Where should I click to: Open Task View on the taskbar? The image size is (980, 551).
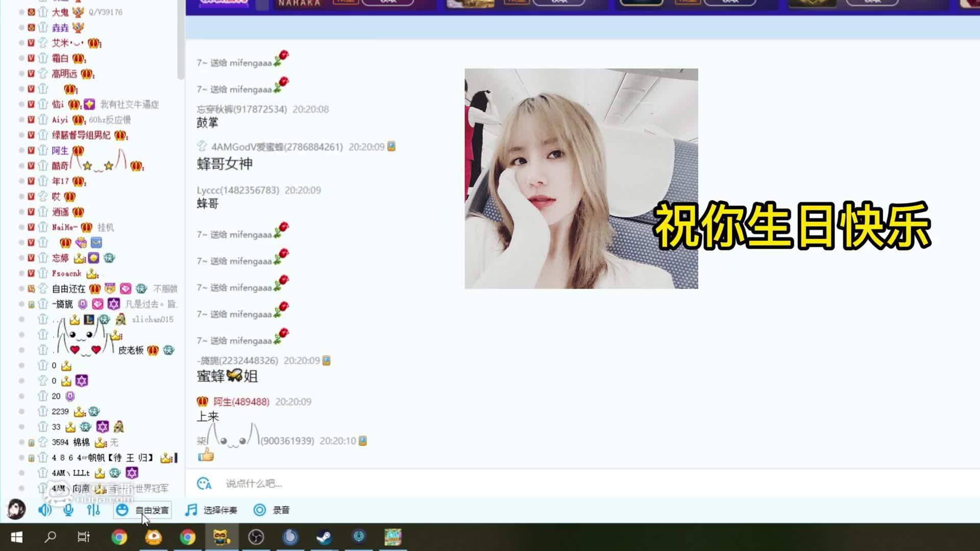[83, 537]
